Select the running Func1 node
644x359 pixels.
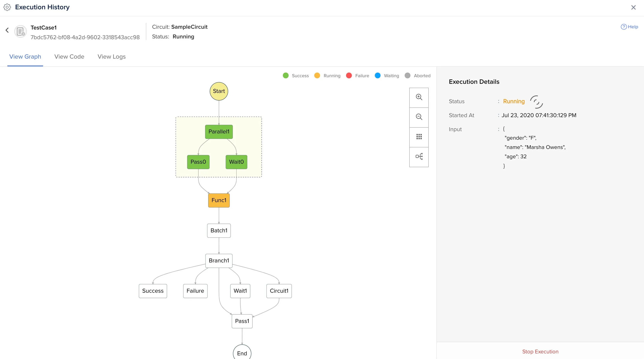tap(219, 200)
